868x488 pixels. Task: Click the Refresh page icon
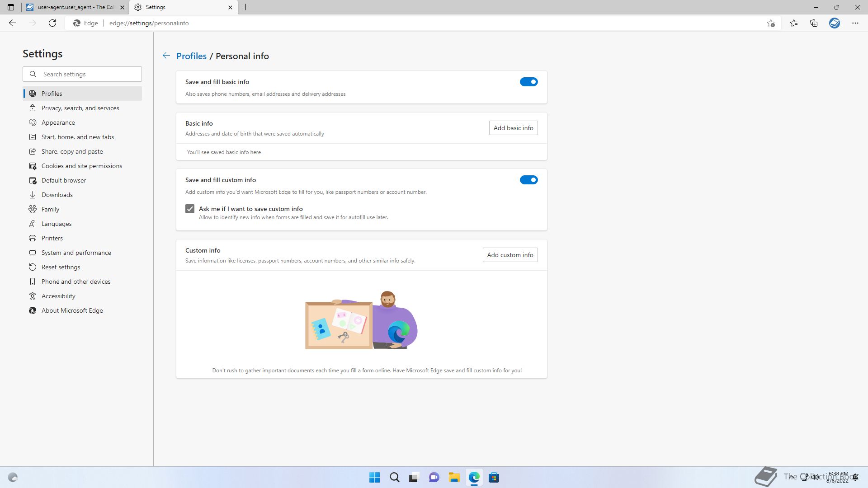pyautogui.click(x=52, y=23)
